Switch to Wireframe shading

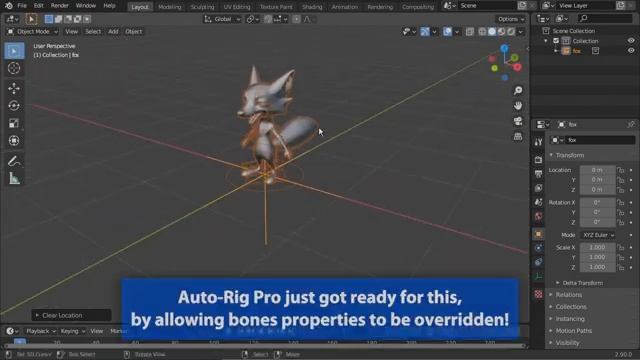(482, 32)
